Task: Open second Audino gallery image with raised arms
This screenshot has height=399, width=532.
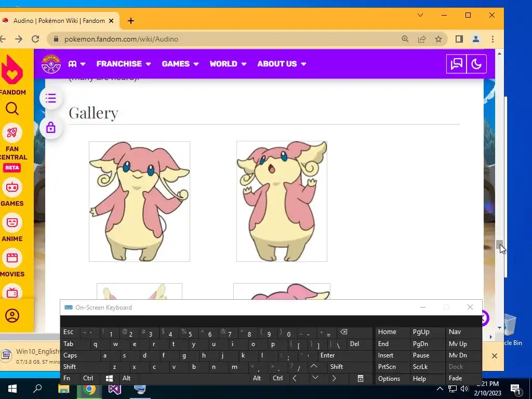Action: tap(282, 202)
